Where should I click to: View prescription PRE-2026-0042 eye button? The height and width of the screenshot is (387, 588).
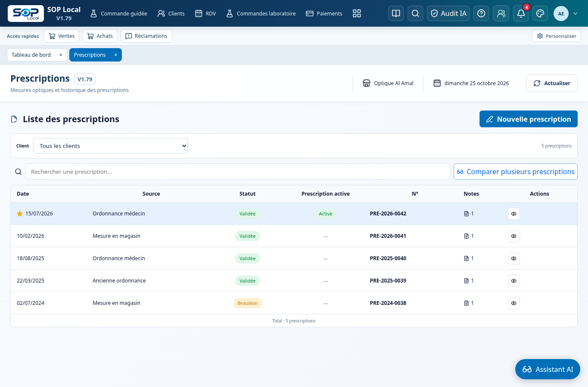pos(514,214)
